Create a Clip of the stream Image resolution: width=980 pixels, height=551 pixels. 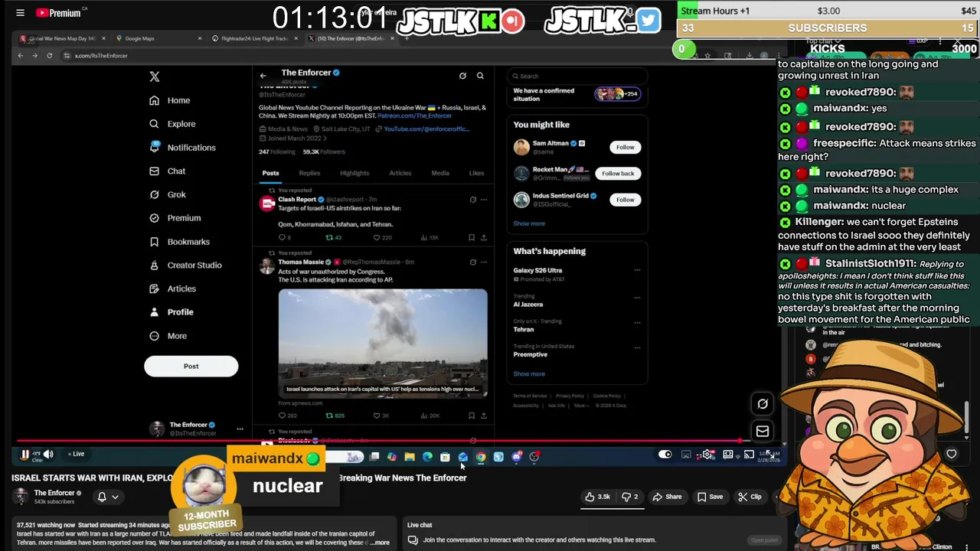[x=750, y=497]
